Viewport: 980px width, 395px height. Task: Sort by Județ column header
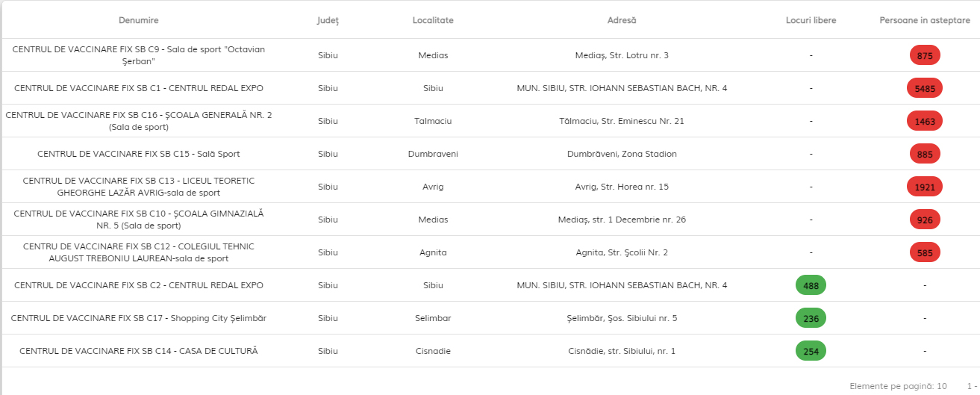(x=328, y=20)
